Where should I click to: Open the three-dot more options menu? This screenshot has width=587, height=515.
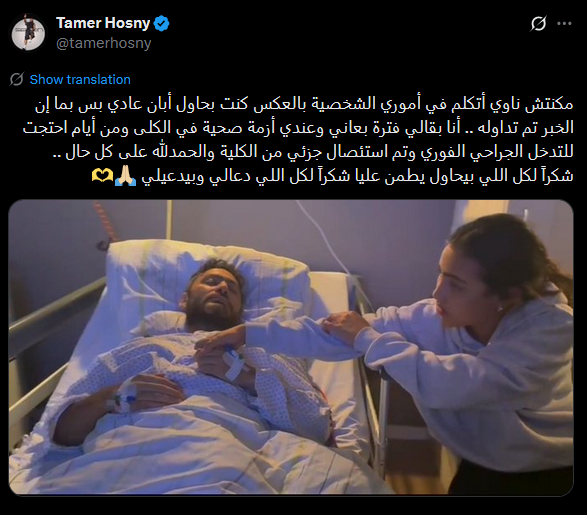point(564,24)
